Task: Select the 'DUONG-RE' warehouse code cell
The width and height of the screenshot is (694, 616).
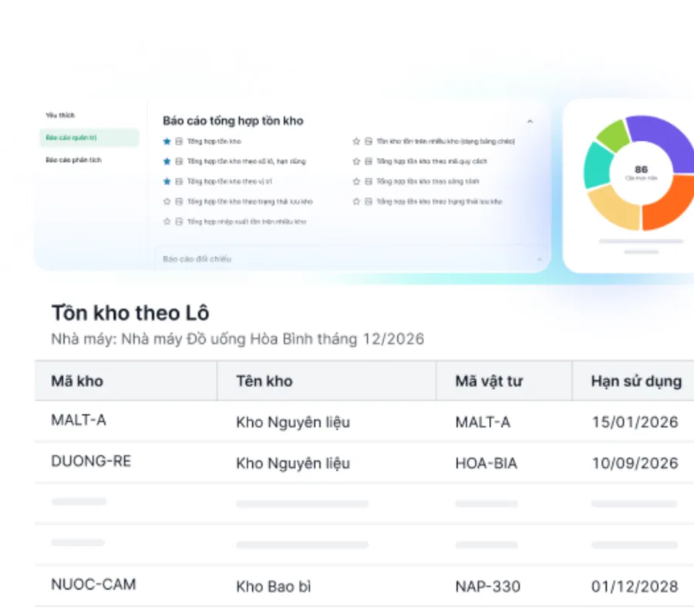Action: point(91,461)
